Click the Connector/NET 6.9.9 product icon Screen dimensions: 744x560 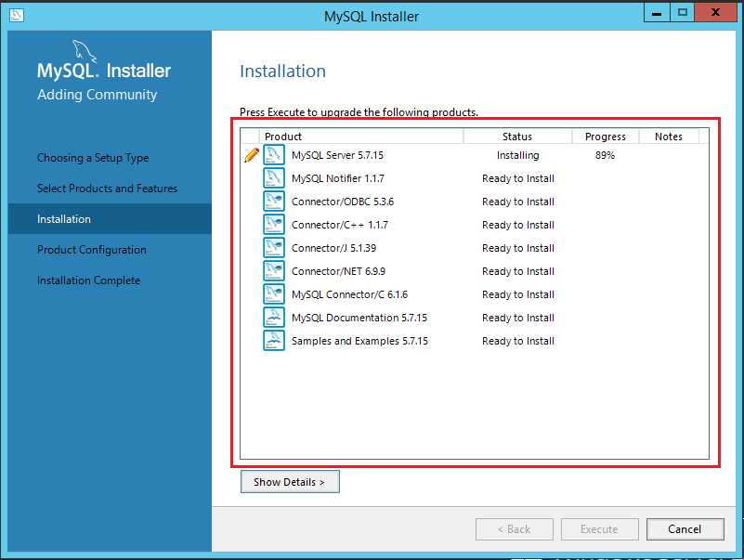274,271
